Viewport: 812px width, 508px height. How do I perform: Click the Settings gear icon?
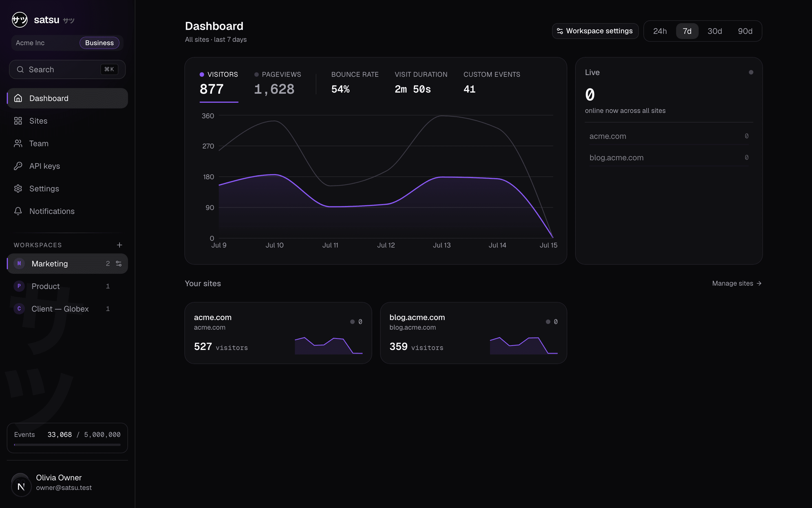coord(18,189)
